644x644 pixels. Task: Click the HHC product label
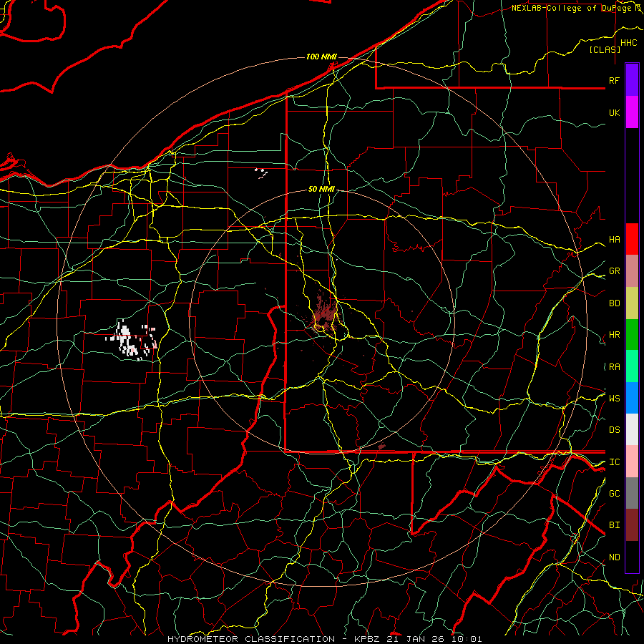click(x=628, y=43)
